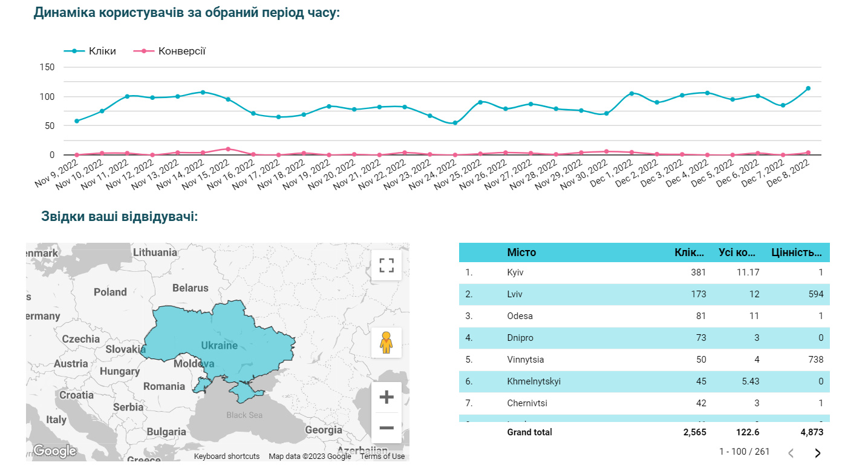Go to previous page of table
The image size is (868, 468).
(x=791, y=453)
